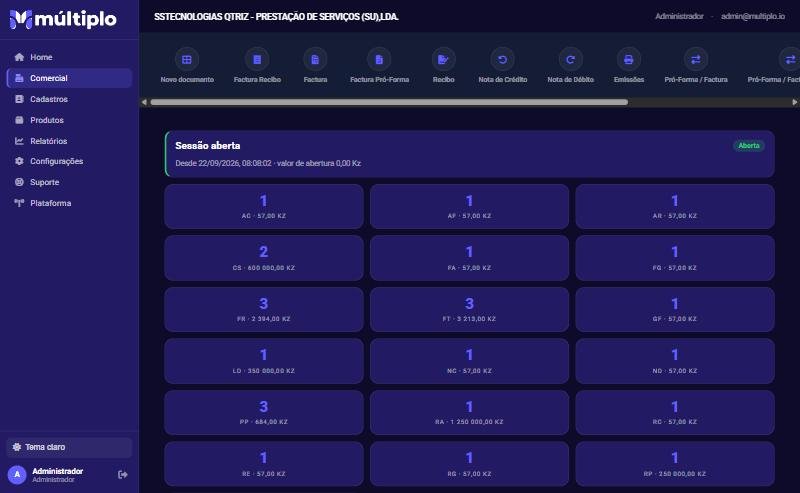Viewport: 800px width, 493px height.
Task: Click the round A user avatar
Action: tap(17, 475)
